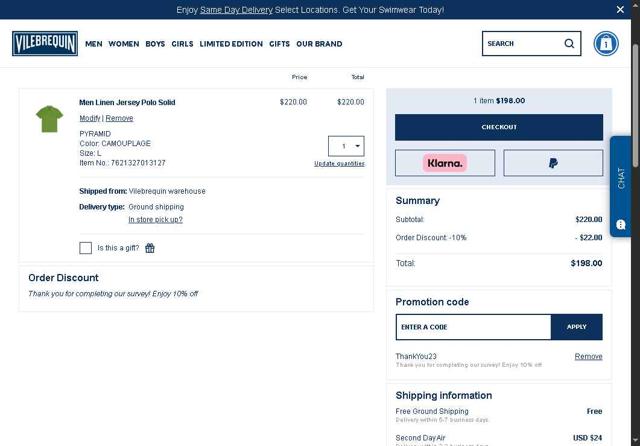640x446 pixels.
Task: Pay with Klarna button
Action: [445, 163]
